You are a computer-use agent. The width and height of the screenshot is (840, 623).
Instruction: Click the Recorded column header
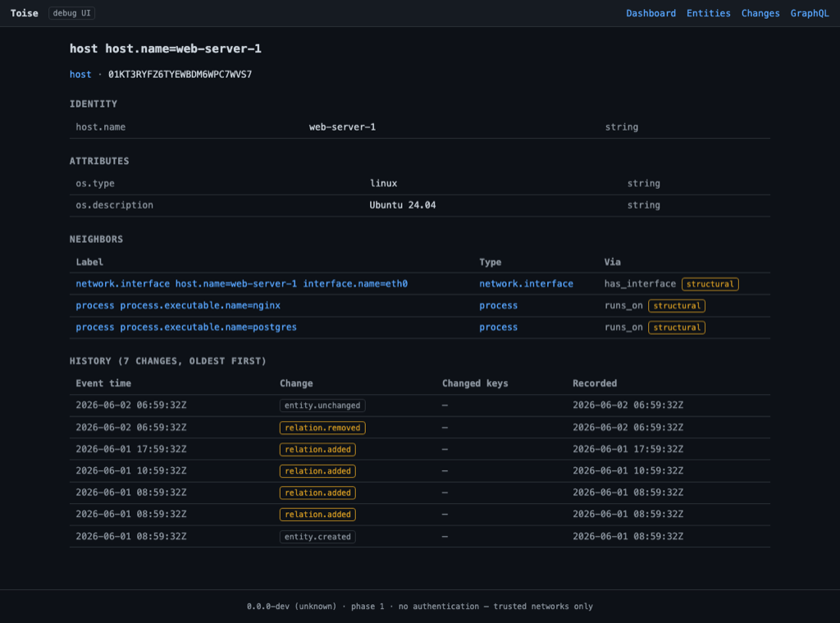pos(595,383)
